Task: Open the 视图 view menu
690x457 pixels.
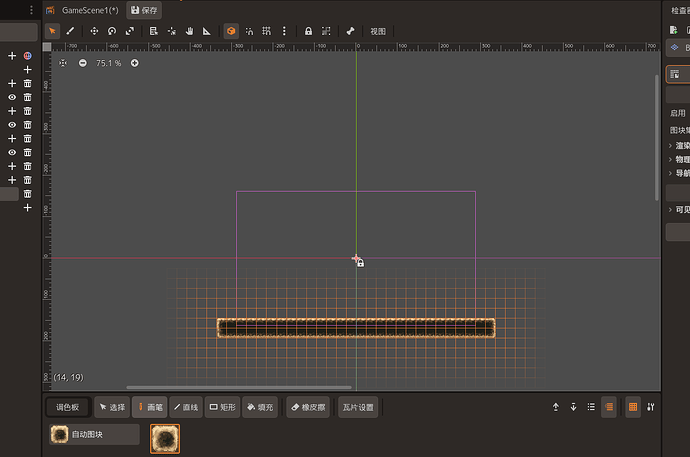Action: click(x=378, y=31)
